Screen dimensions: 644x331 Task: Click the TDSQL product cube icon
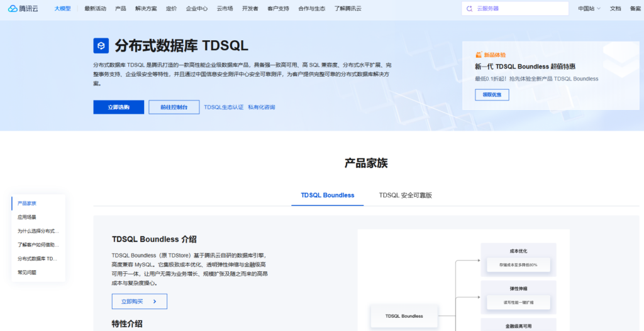tap(101, 45)
